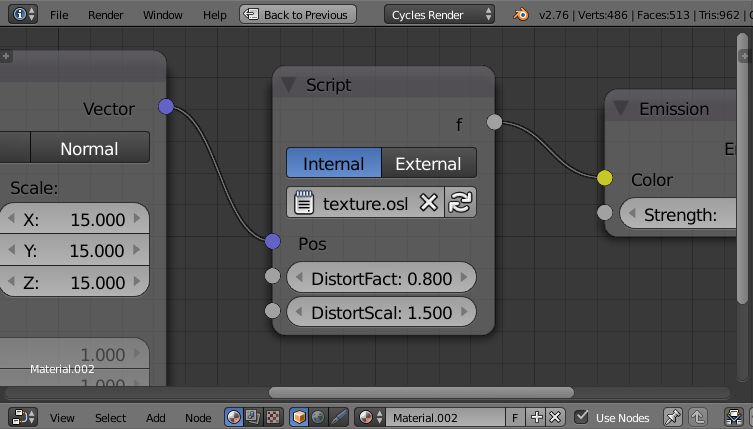Open the Render menu
This screenshot has height=429, width=753.
click(105, 15)
